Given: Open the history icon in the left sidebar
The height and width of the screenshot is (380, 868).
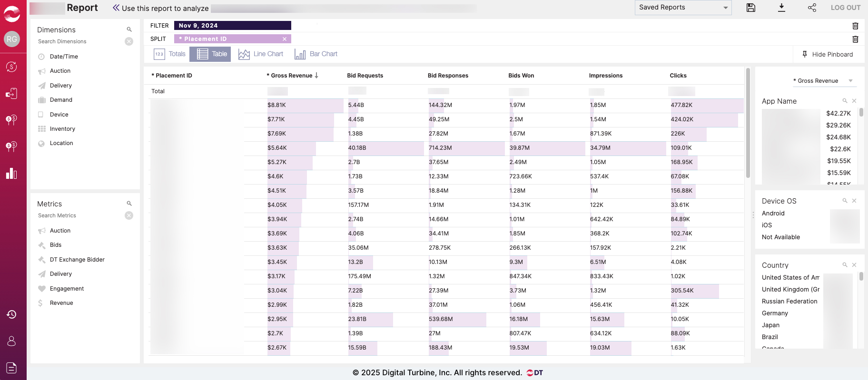Looking at the screenshot, I should pyautogui.click(x=12, y=314).
